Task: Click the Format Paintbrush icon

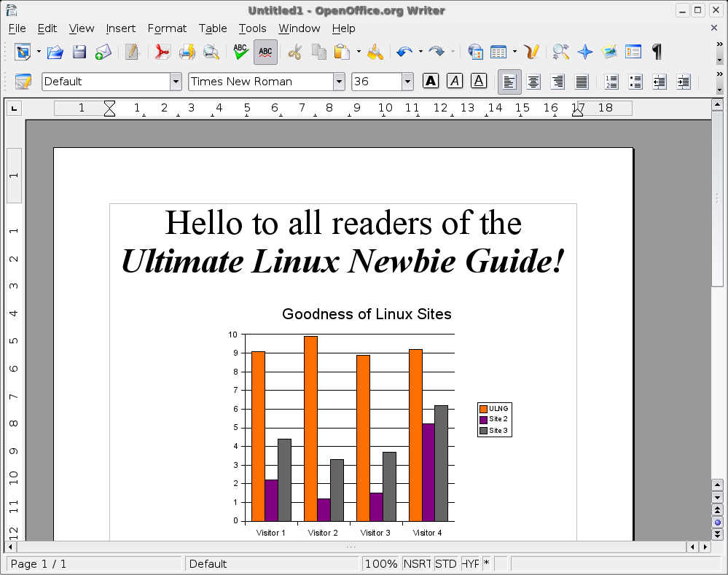Action: click(x=375, y=52)
